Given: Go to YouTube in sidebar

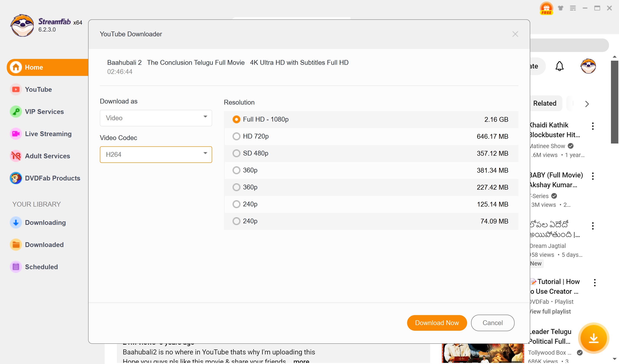Looking at the screenshot, I should tap(38, 89).
